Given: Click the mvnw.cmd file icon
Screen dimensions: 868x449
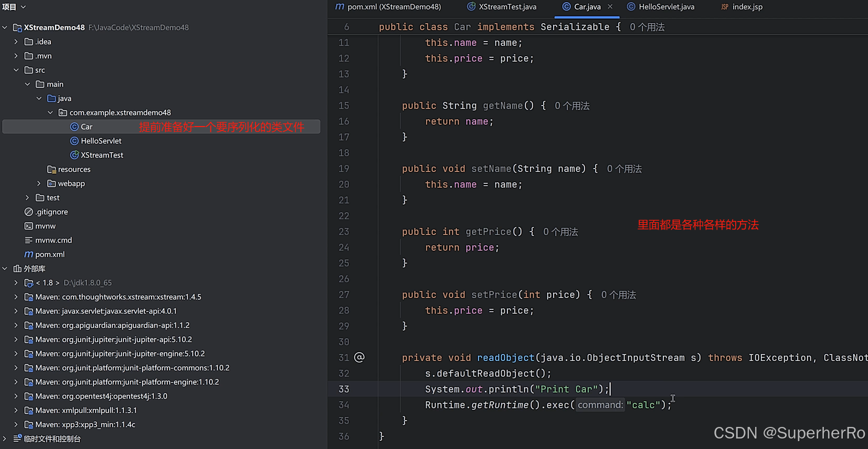Looking at the screenshot, I should tap(29, 240).
